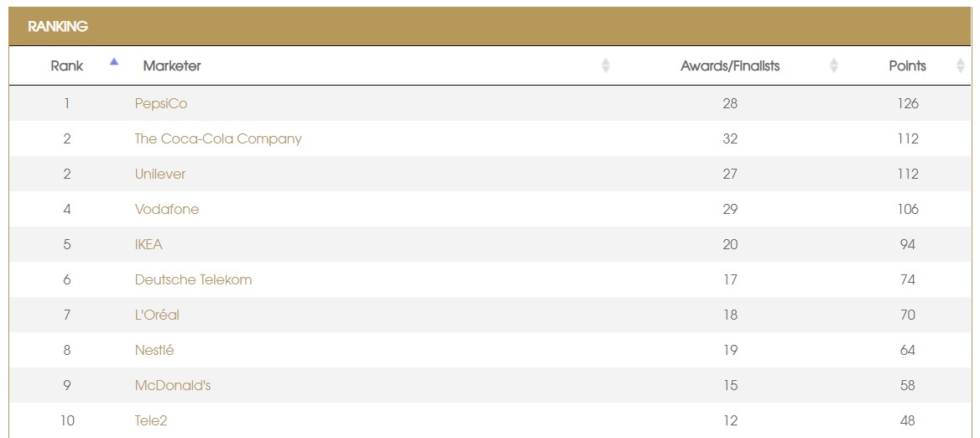Click the Rank column ascending sort arrow
This screenshot has width=980, height=438.
pyautogui.click(x=114, y=61)
